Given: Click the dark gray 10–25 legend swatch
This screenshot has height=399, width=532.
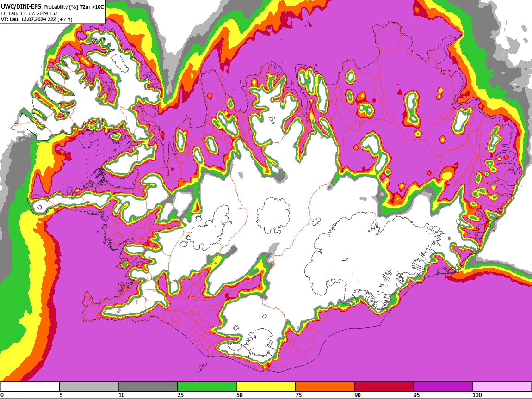Looking at the screenshot, I should pyautogui.click(x=148, y=387).
